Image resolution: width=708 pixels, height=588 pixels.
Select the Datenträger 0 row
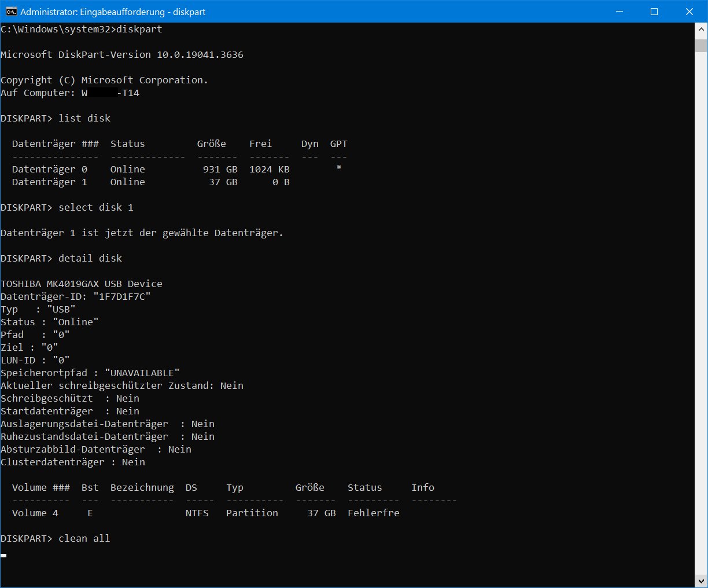pos(150,169)
